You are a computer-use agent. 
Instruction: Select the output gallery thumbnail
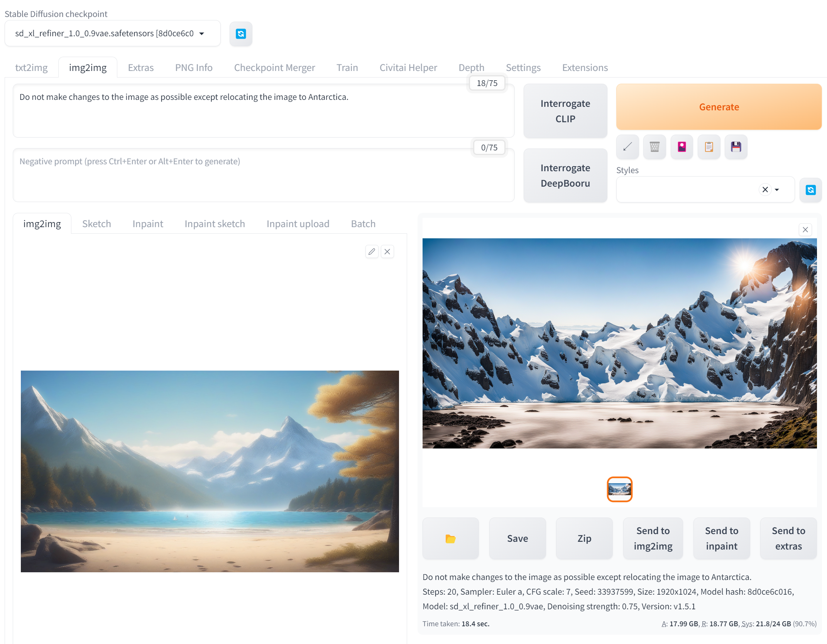pyautogui.click(x=619, y=489)
